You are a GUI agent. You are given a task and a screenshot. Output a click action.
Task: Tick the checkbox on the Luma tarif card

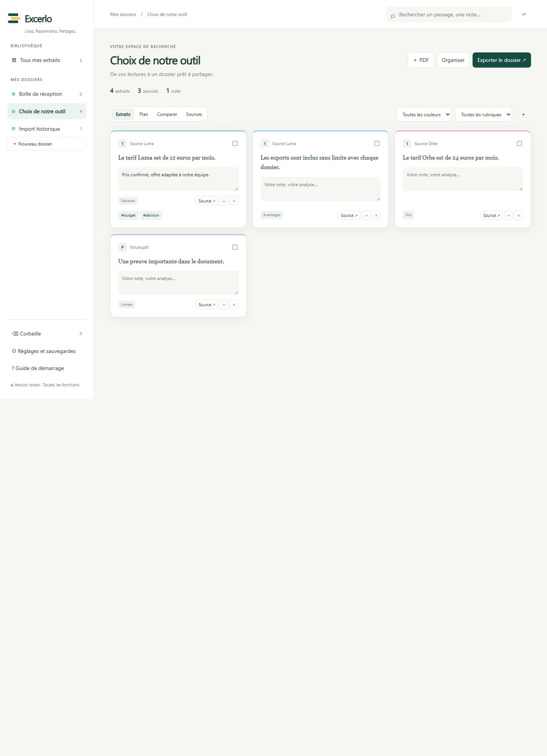(235, 144)
